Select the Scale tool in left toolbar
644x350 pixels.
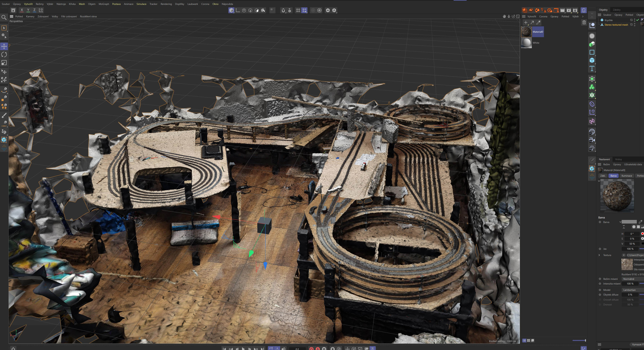coord(4,63)
